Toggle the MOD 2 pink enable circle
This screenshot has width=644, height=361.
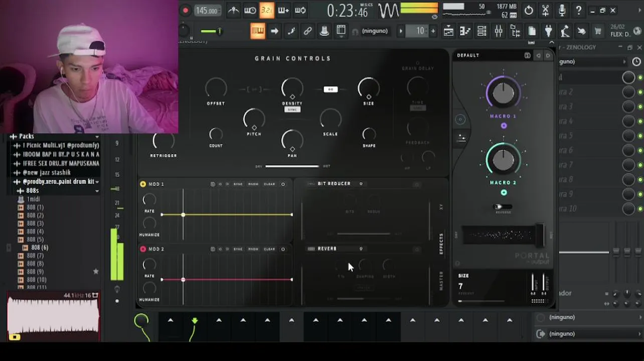(x=143, y=249)
